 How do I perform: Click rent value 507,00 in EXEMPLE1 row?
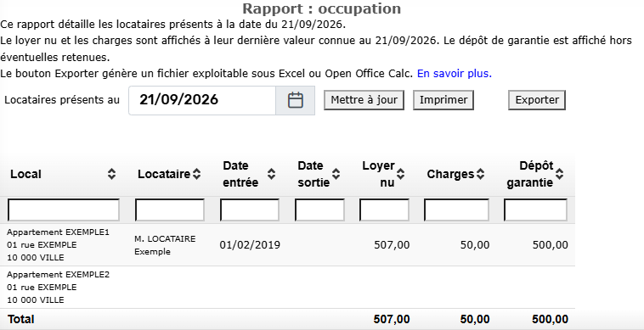coord(392,245)
